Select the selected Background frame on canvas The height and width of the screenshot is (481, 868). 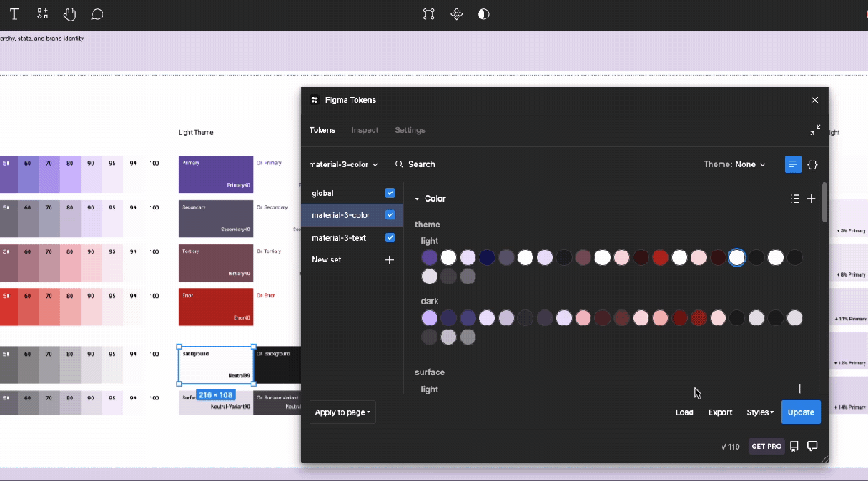(216, 365)
